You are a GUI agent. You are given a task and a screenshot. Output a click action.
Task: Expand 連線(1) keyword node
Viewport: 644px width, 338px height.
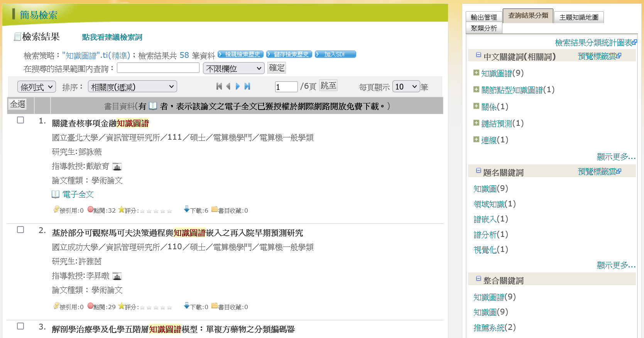tap(476, 140)
